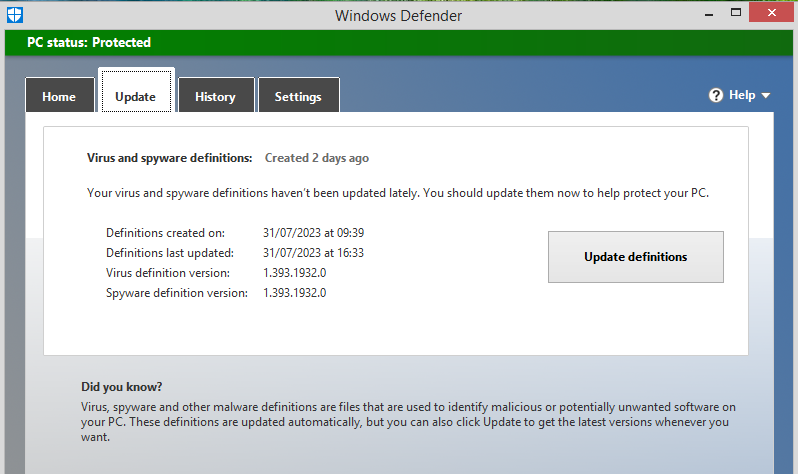Click the green PC status Protected banner
The image size is (798, 474).
coord(399,42)
